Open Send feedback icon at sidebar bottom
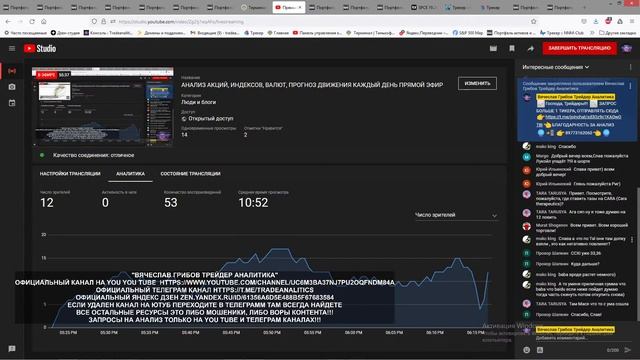This screenshot has width=640, height=360. (12, 349)
